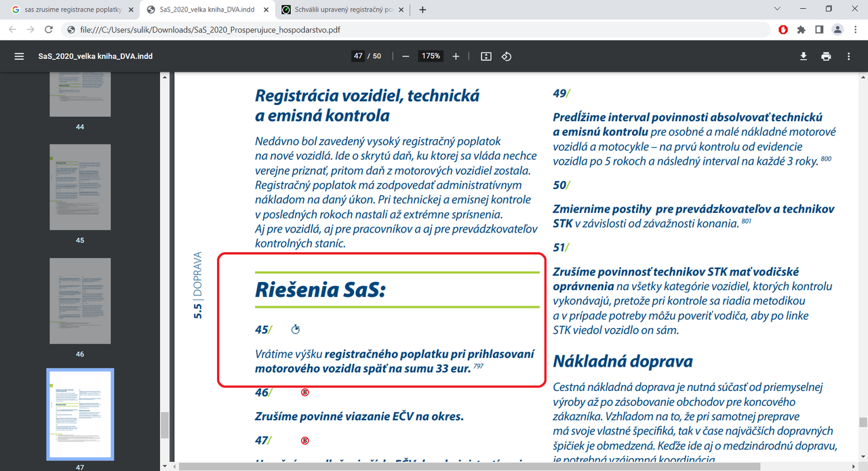This screenshot has height=471, width=868.
Task: Open the Chrome profile avatar
Action: pyautogui.click(x=837, y=30)
